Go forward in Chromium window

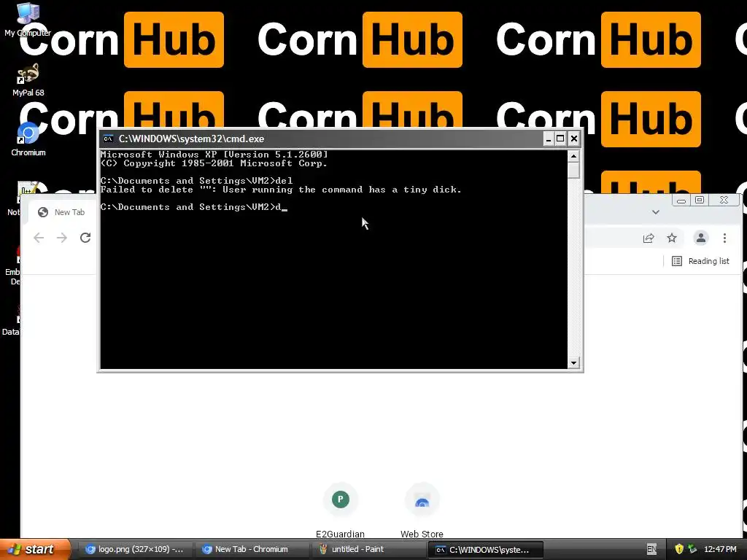pos(62,238)
